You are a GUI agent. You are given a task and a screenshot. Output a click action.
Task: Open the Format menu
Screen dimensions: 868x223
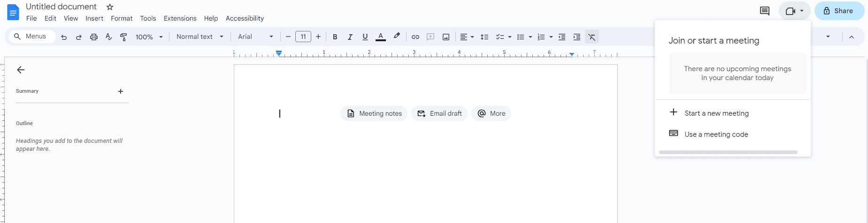coord(122,18)
